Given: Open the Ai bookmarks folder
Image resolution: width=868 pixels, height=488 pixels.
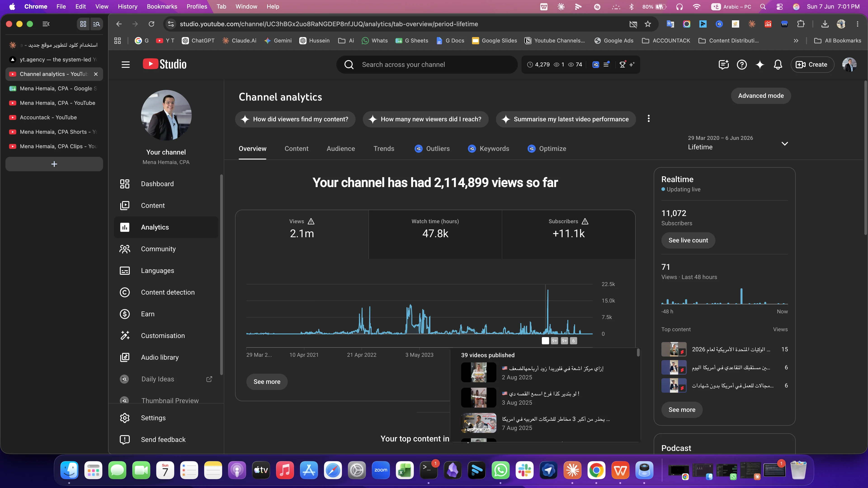Looking at the screenshot, I should (x=346, y=40).
